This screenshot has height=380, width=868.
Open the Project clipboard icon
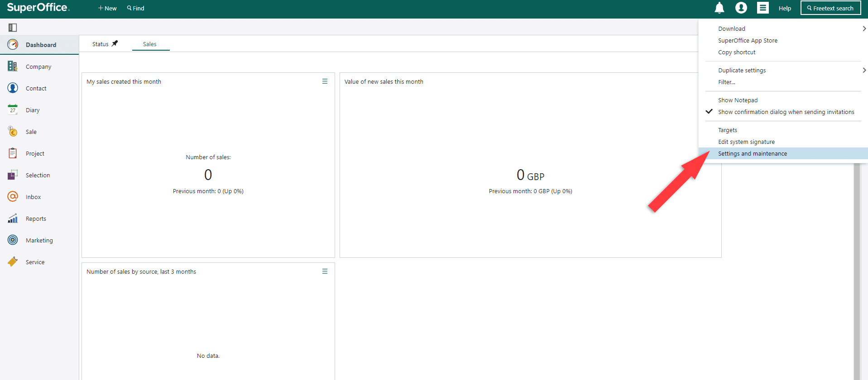pos(13,153)
